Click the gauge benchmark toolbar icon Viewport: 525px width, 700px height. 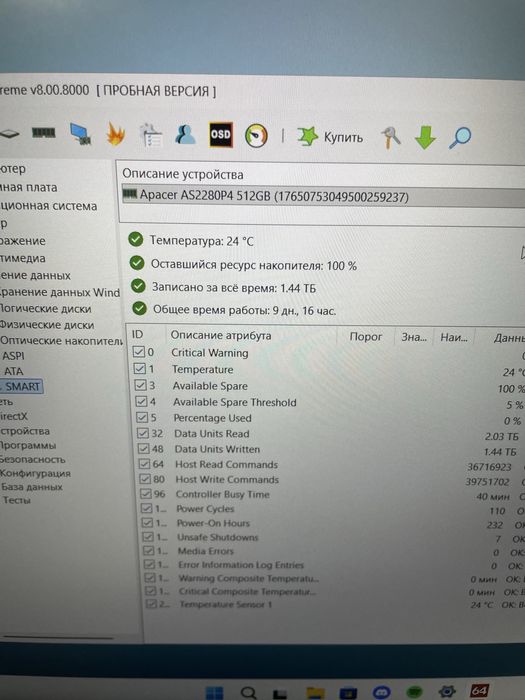pos(256,135)
